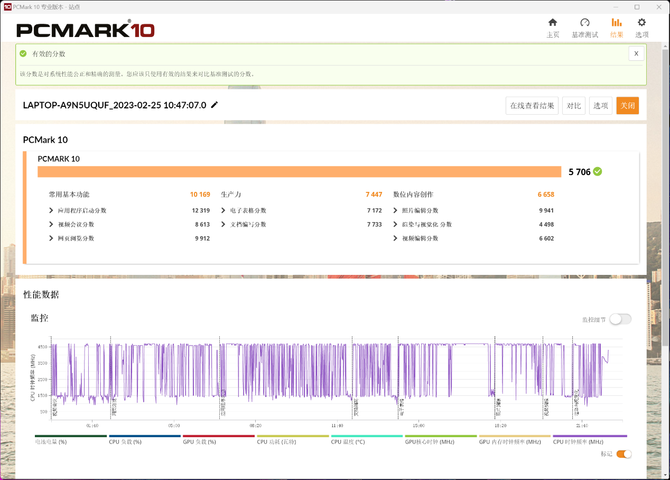Click the 常用基本功能 score 10 169
Image resolution: width=670 pixels, height=480 pixels.
[x=200, y=194]
